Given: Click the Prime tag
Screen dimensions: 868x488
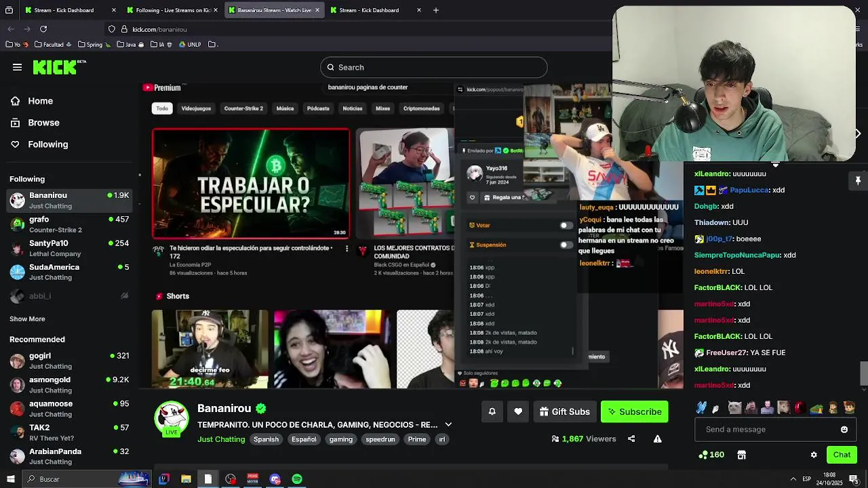Looking at the screenshot, I should (417, 439).
